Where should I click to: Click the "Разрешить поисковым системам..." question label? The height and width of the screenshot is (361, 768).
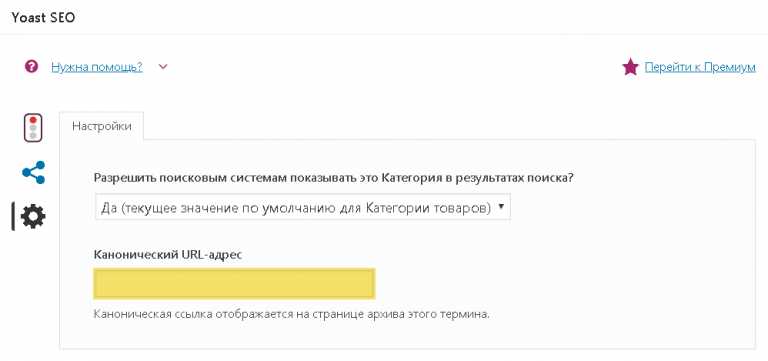[334, 178]
